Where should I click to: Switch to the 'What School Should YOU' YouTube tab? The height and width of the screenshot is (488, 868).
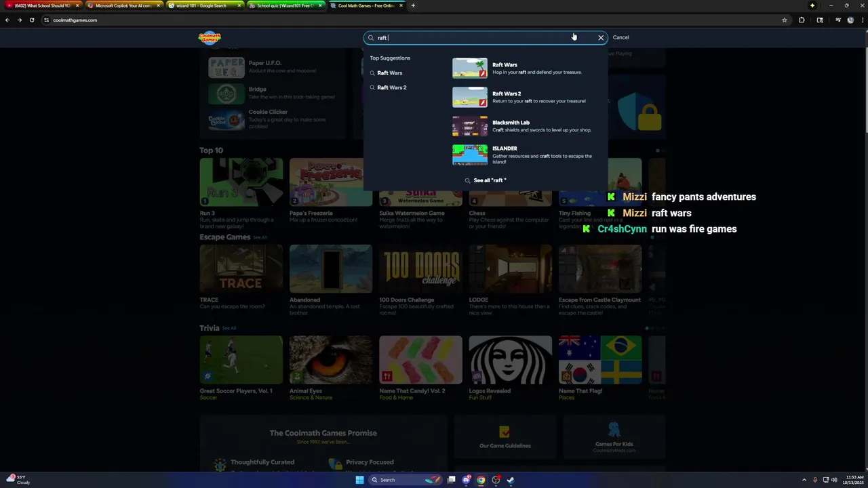coord(42,5)
